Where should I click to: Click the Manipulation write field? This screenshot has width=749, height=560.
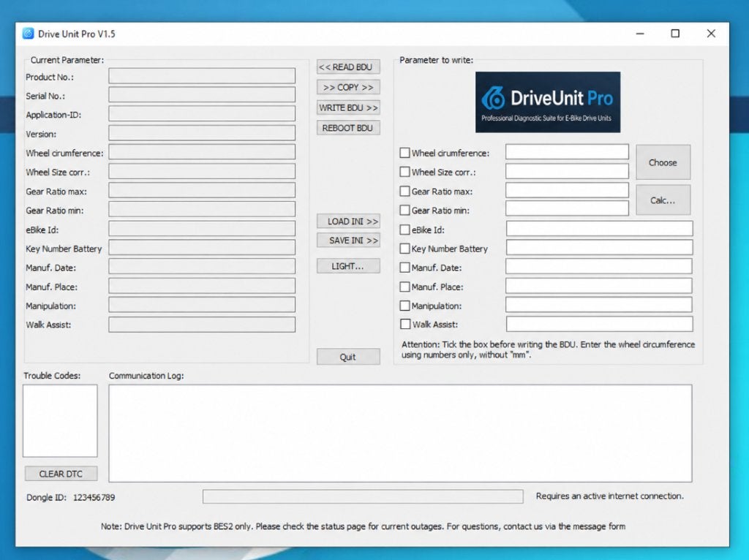599,305
